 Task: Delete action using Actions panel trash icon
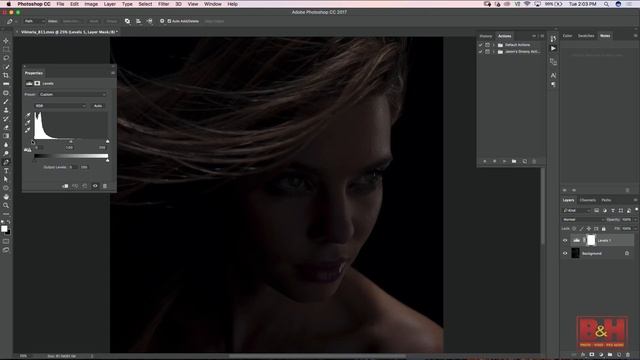[x=534, y=161]
